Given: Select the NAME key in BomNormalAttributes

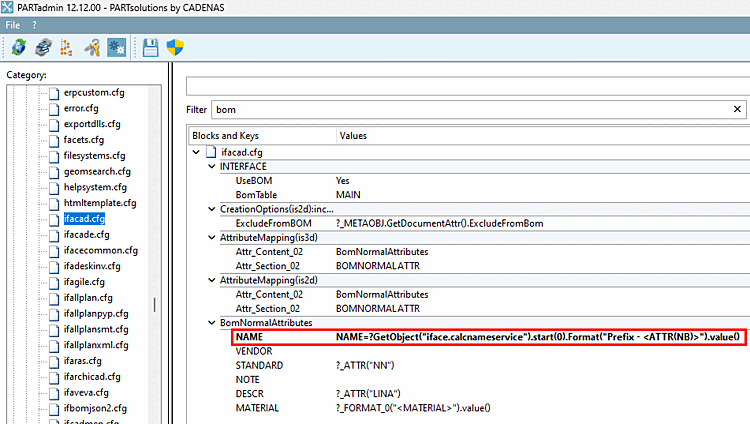Looking at the screenshot, I should tap(249, 337).
